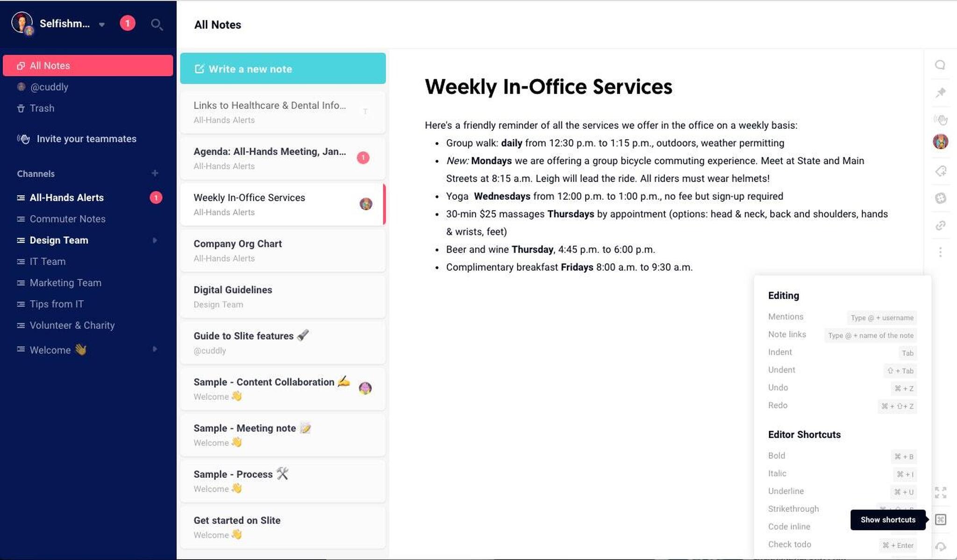Expand the Welcome channel
Screen dimensions: 957x560
pyautogui.click(x=155, y=349)
